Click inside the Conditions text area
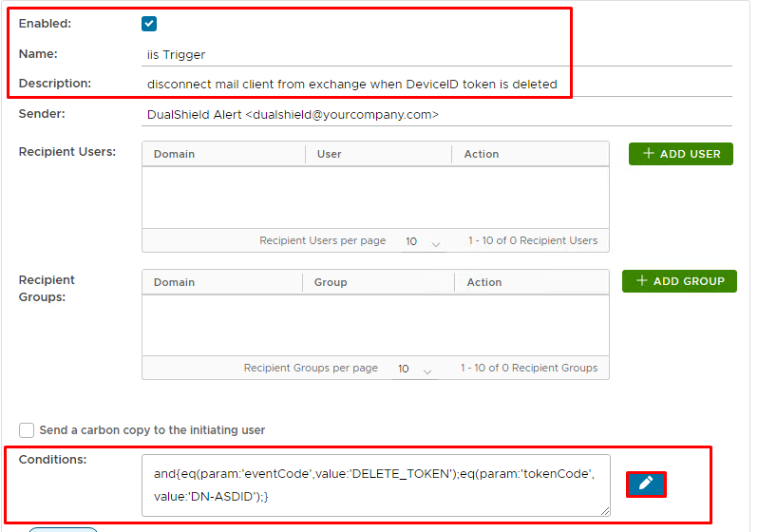This screenshot has height=532, width=758. (375, 484)
